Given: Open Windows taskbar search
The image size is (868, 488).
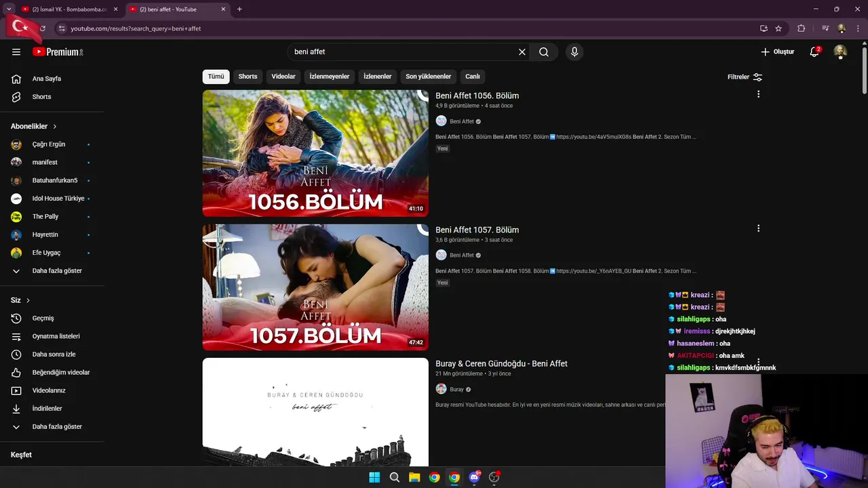Looking at the screenshot, I should (394, 477).
